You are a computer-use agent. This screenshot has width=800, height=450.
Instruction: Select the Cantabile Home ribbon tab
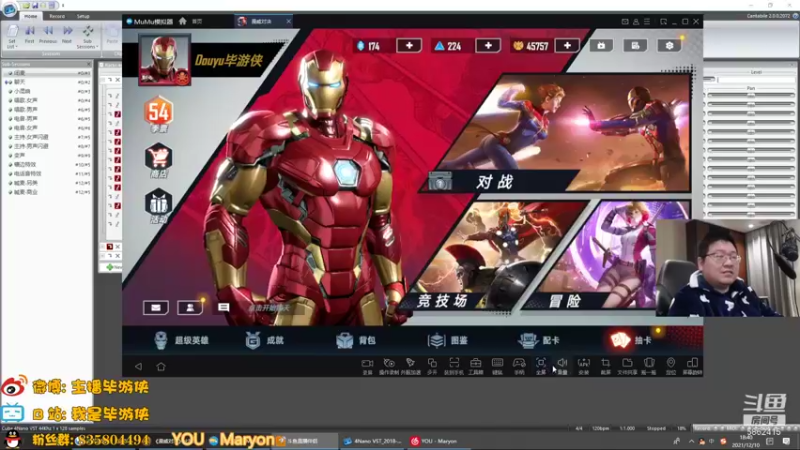coord(31,16)
